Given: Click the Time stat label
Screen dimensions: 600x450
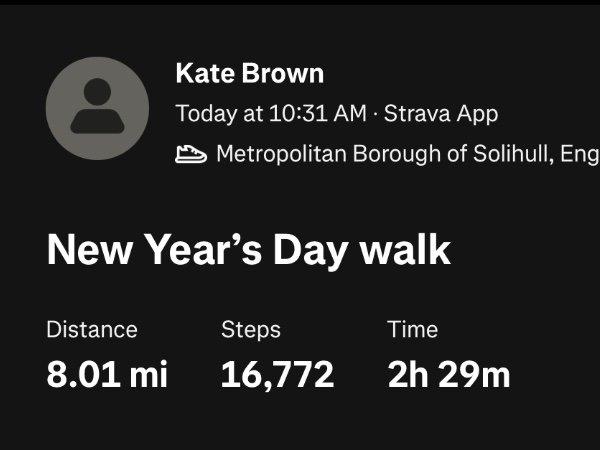Looking at the screenshot, I should [x=412, y=329].
